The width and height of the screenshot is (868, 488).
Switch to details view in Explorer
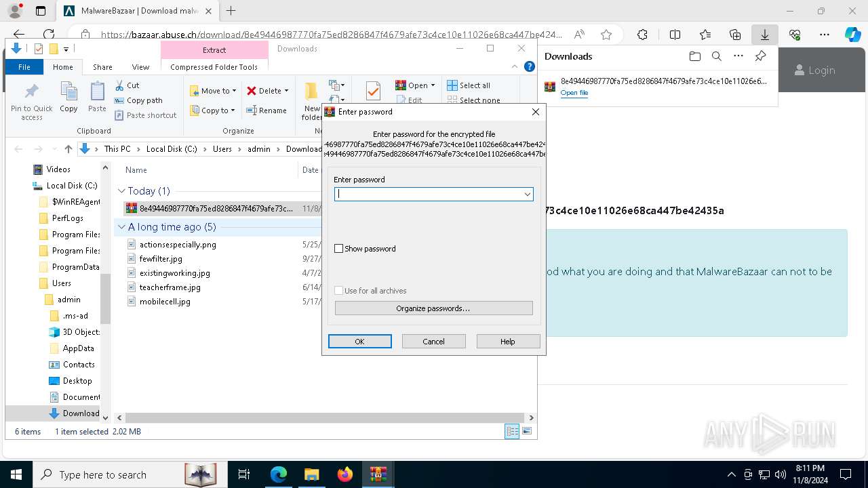(x=512, y=431)
